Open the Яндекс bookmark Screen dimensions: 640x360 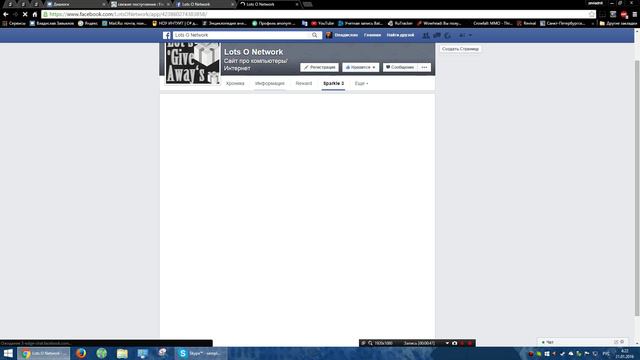click(87, 24)
